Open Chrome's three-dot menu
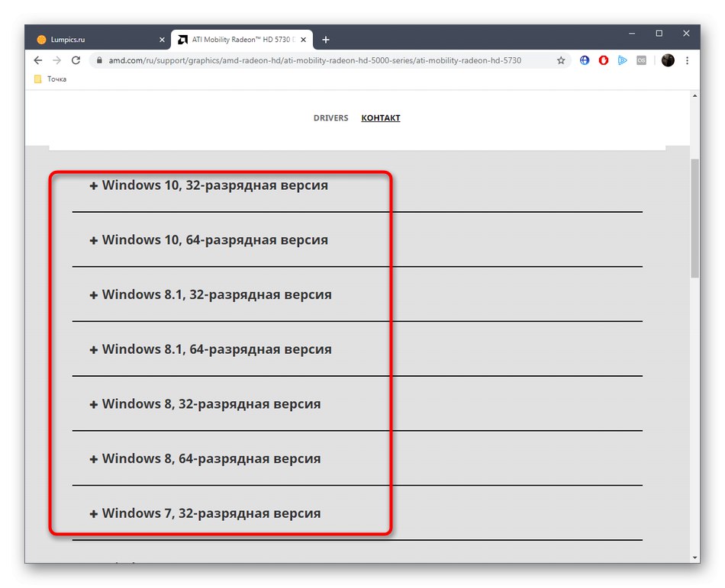 click(x=687, y=60)
